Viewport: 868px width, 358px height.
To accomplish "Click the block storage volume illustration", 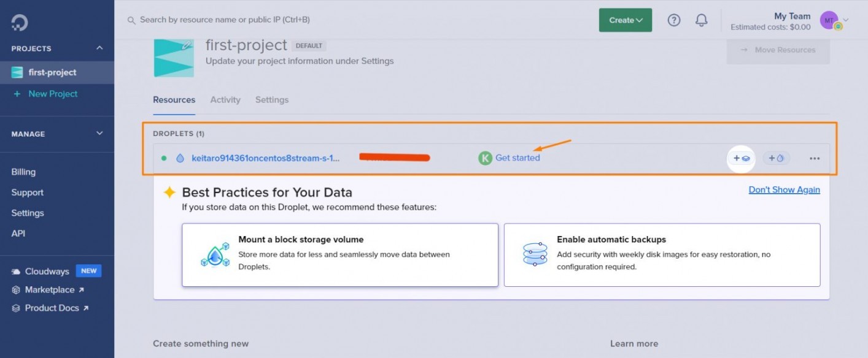I will click(x=215, y=254).
